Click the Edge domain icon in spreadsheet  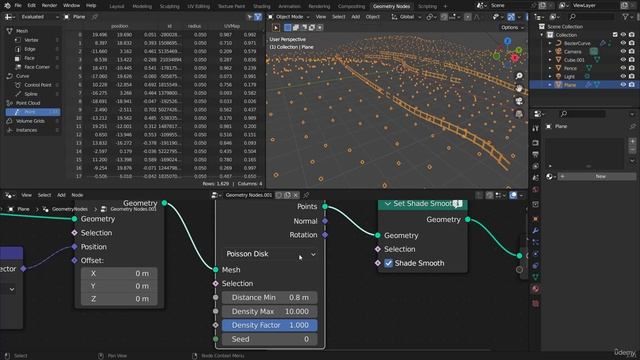(x=18, y=49)
